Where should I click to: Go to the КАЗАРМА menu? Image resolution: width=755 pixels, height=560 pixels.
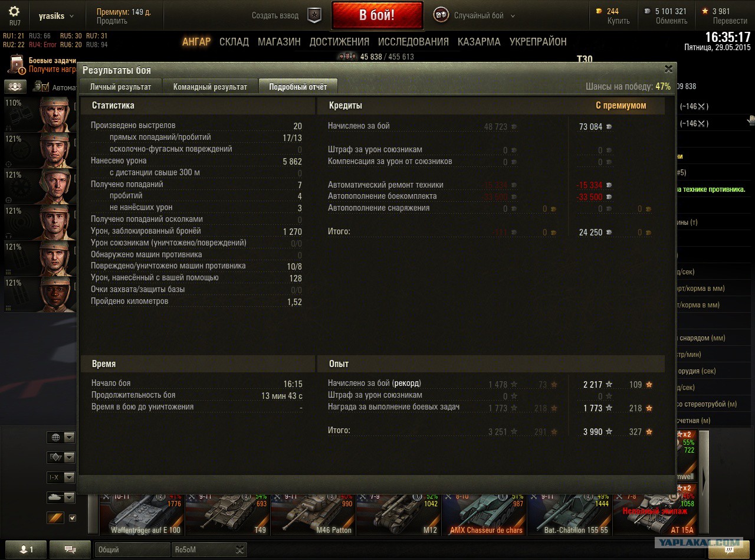pyautogui.click(x=479, y=42)
